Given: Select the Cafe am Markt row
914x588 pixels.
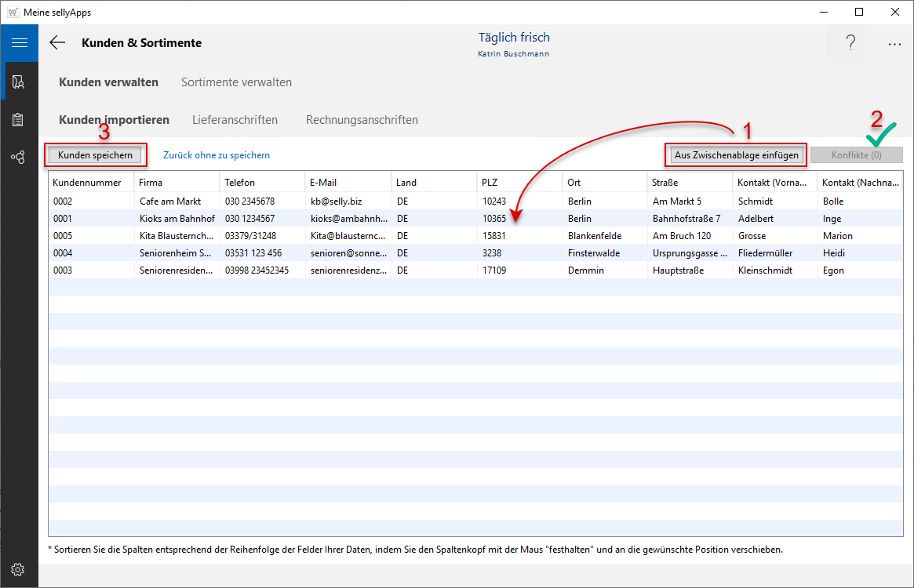Looking at the screenshot, I should click(170, 201).
